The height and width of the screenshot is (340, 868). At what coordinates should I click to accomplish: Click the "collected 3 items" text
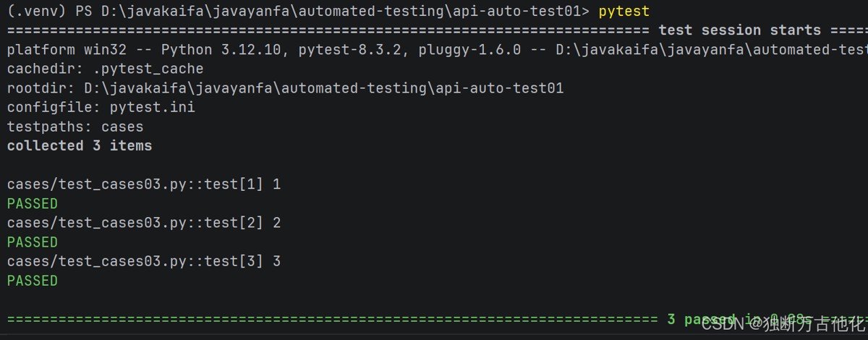pyautogui.click(x=80, y=146)
